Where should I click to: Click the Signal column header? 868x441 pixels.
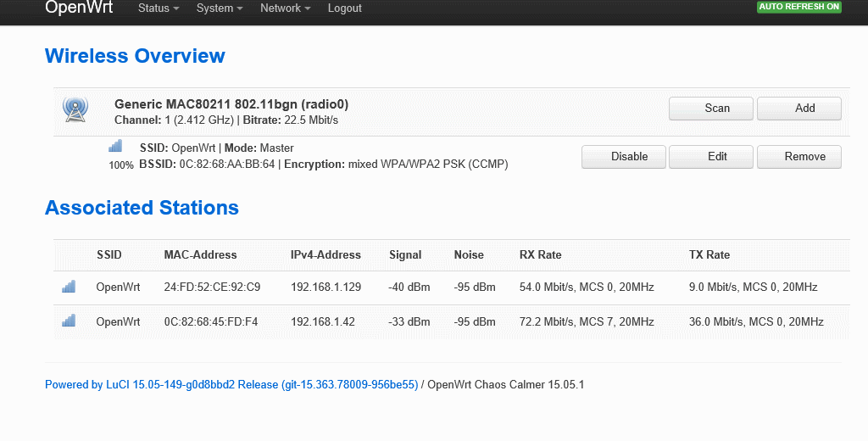[405, 255]
